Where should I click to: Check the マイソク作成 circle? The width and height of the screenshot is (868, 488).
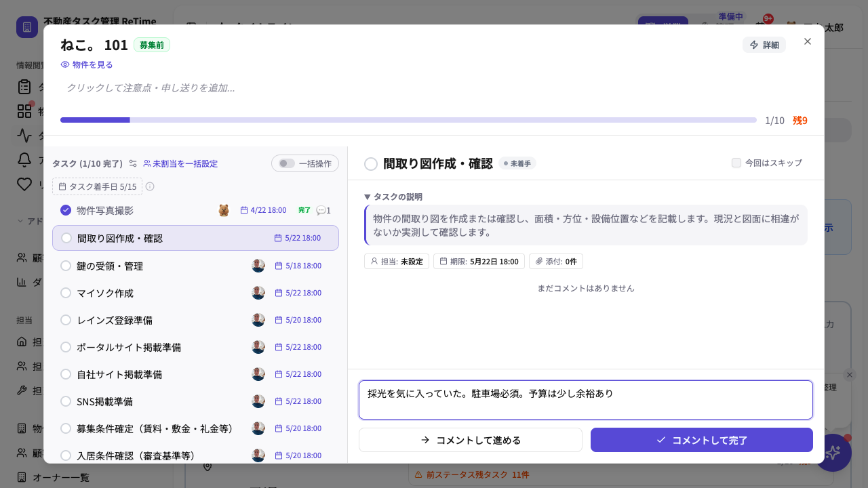[66, 293]
